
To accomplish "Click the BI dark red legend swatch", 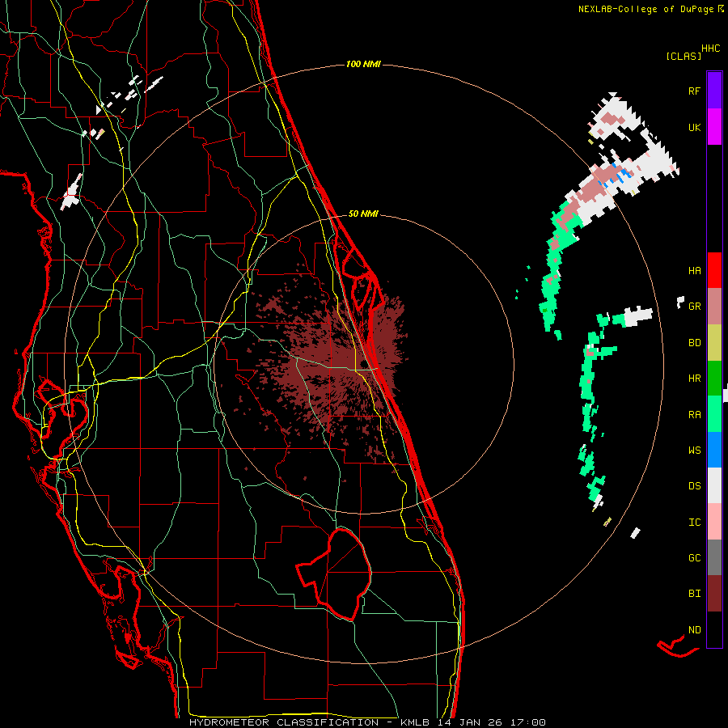I will tap(714, 594).
